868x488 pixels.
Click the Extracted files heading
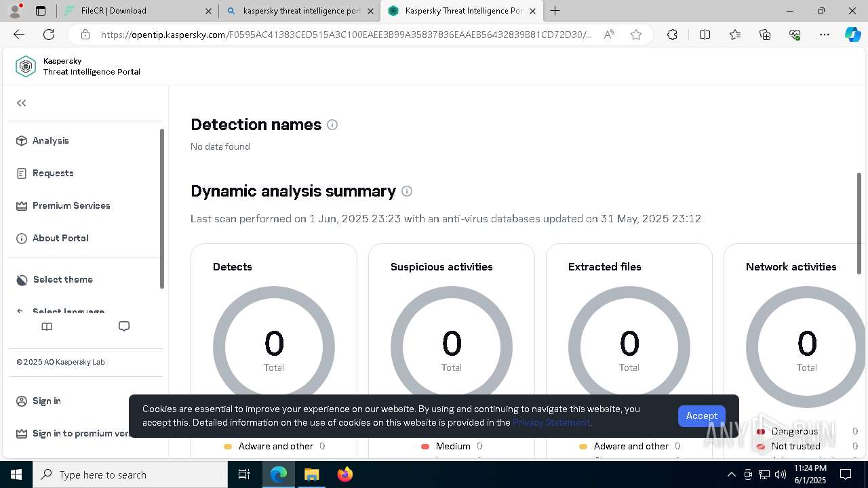pos(605,267)
